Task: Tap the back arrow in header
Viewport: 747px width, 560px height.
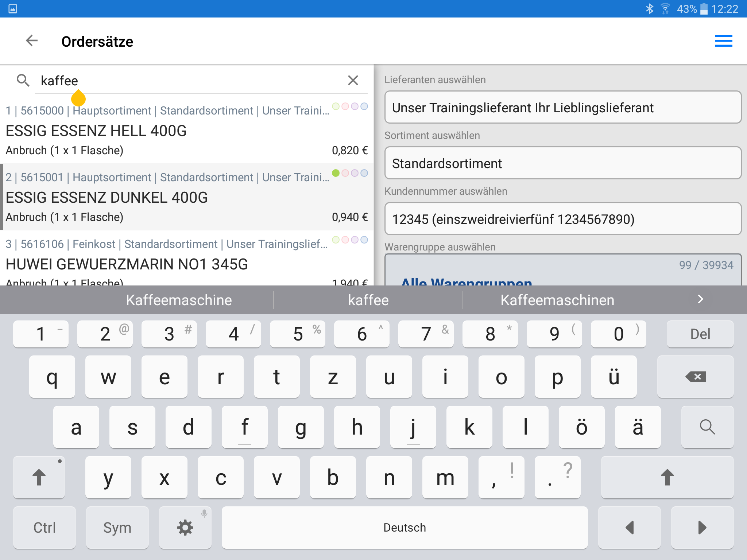Action: pyautogui.click(x=32, y=41)
